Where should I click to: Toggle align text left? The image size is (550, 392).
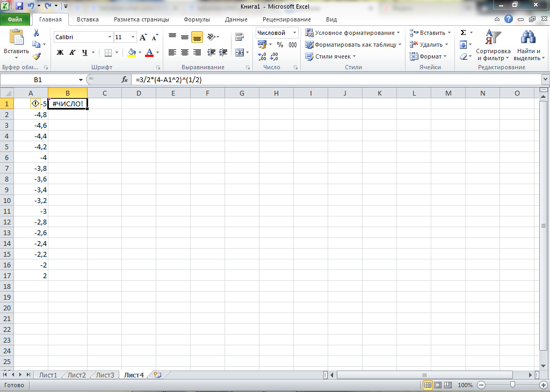tap(172, 53)
